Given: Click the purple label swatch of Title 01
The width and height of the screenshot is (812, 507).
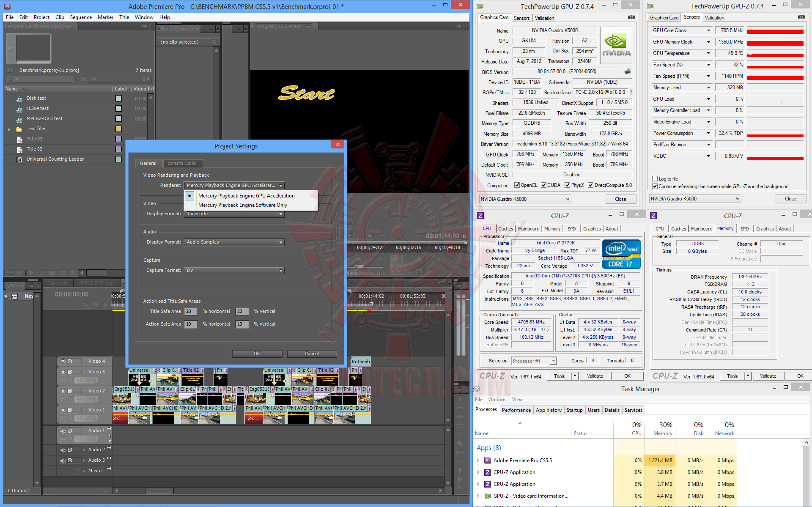Looking at the screenshot, I should [118, 139].
